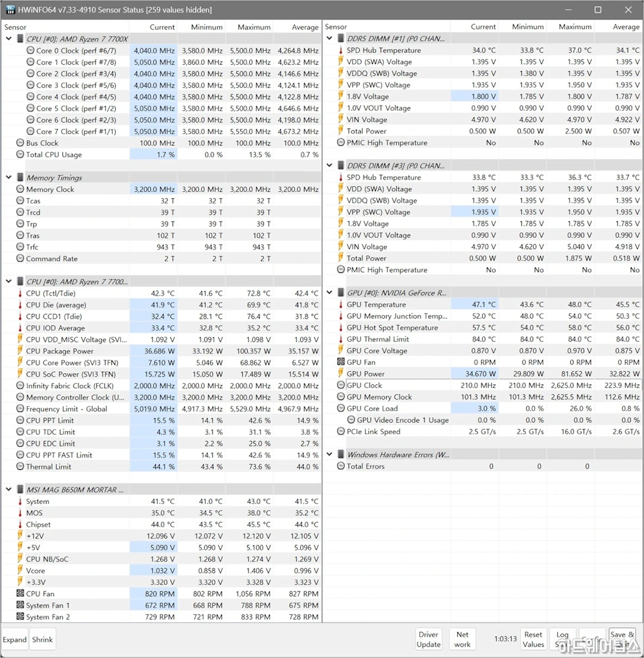Viewport: 644px width, 658px height.
Task: Click the lightning icon beside CPU SoC Power
Action: click(20, 374)
